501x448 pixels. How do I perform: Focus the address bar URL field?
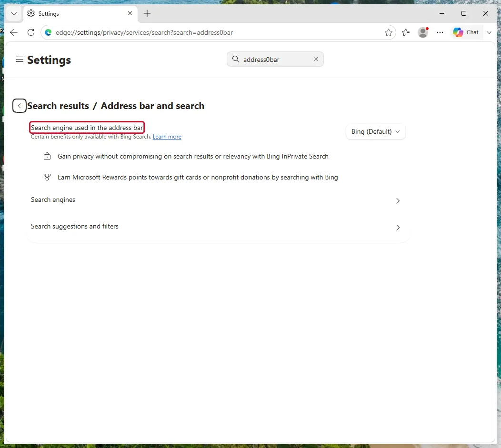coord(217,32)
